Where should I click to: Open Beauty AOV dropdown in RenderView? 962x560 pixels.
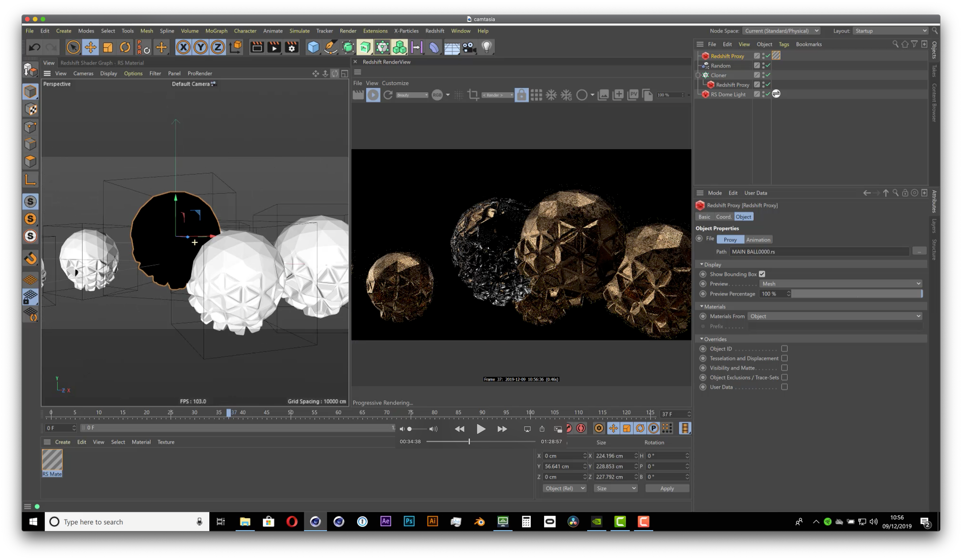pyautogui.click(x=412, y=95)
